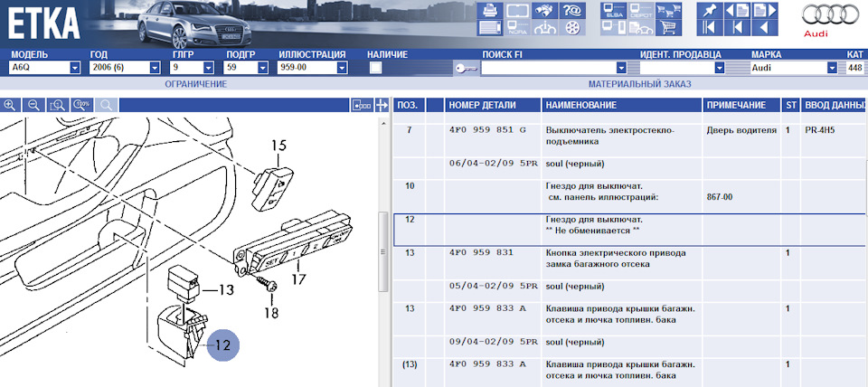The width and height of the screenshot is (868, 387).
Task: Open the МОДЕЛЬ A6Q dropdown
Action: (x=75, y=68)
